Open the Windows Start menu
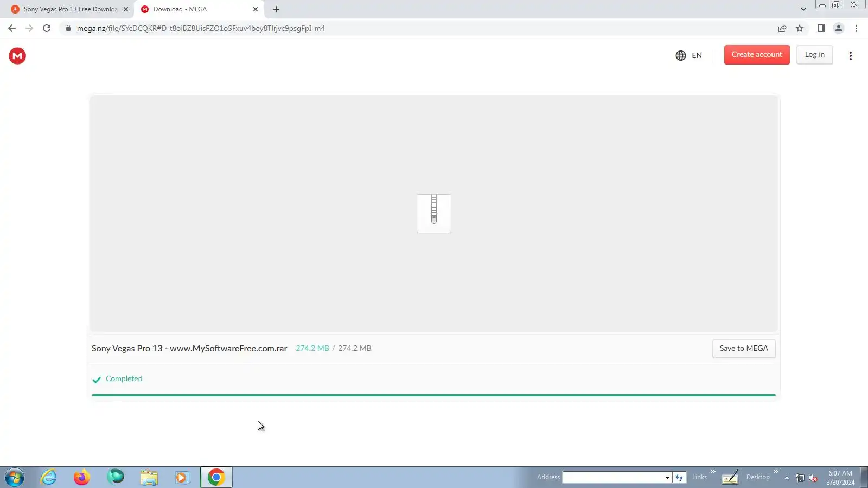Screen dimensions: 868x488 click(x=15, y=477)
